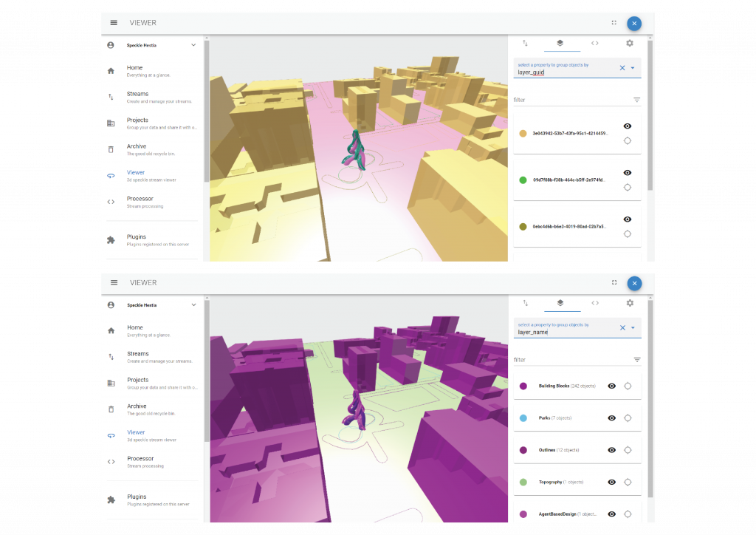Open the hamburger menu in the upper viewer header
Image resolution: width=756 pixels, height=535 pixels.
coord(114,23)
